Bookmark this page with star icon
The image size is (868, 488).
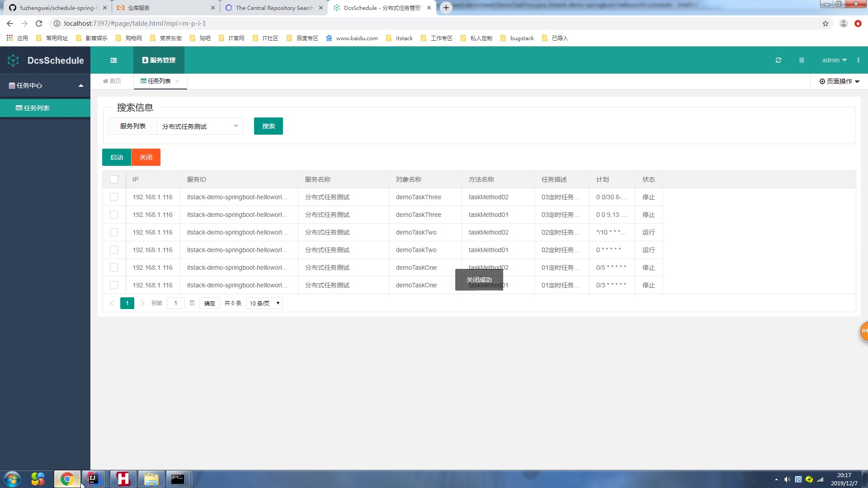[825, 23]
